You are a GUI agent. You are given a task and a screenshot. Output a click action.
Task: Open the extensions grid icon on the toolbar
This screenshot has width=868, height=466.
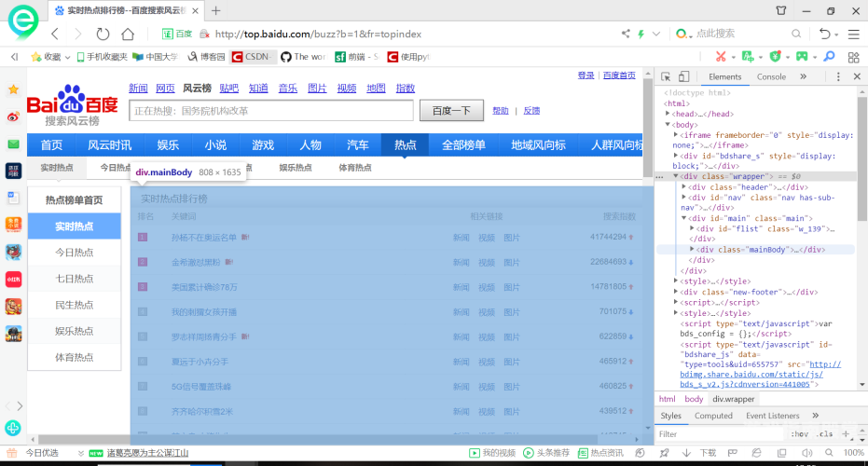coord(854,57)
